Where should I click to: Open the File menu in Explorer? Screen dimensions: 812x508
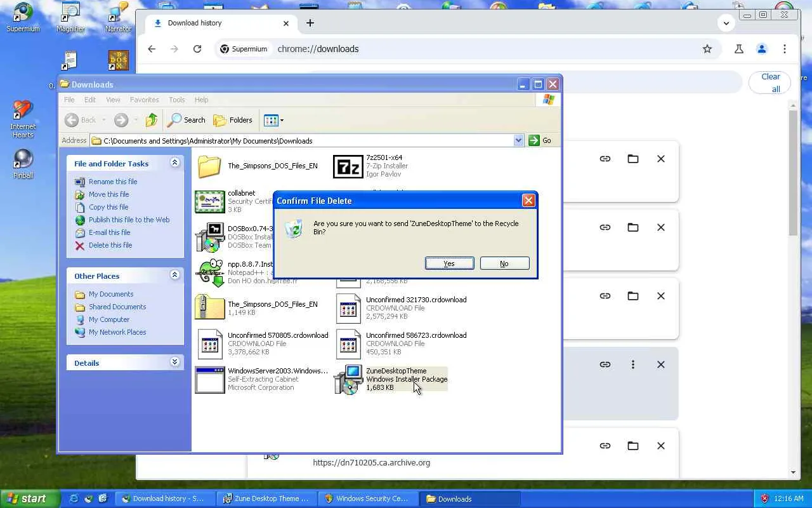coord(69,100)
